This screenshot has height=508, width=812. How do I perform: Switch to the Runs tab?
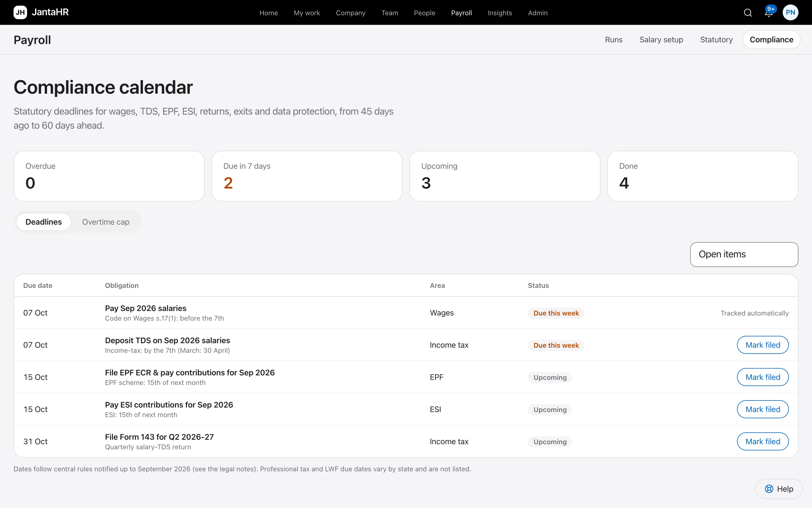tap(613, 40)
